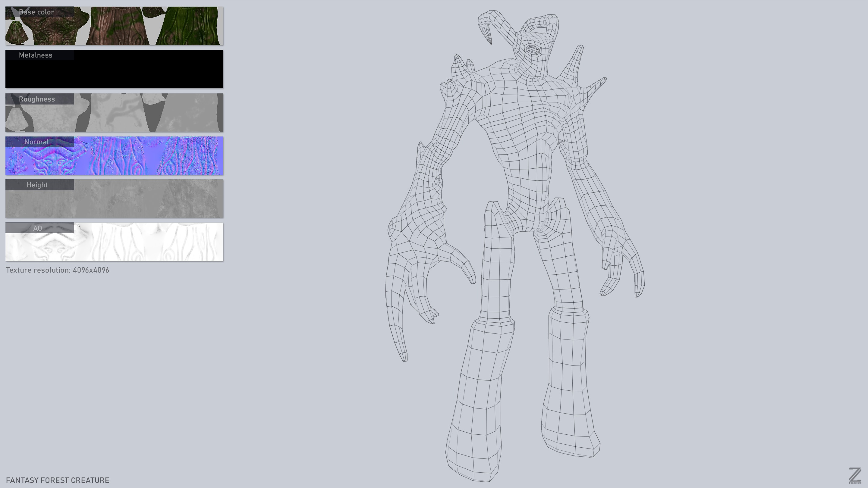Screen dimensions: 868x488
Task: Open the Height map texture strip
Action: tap(114, 199)
